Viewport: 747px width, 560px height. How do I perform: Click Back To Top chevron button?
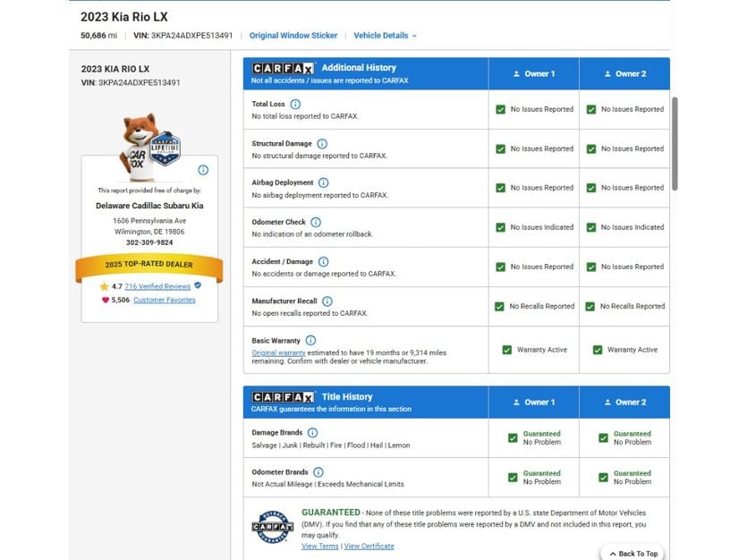pyautogui.click(x=632, y=554)
